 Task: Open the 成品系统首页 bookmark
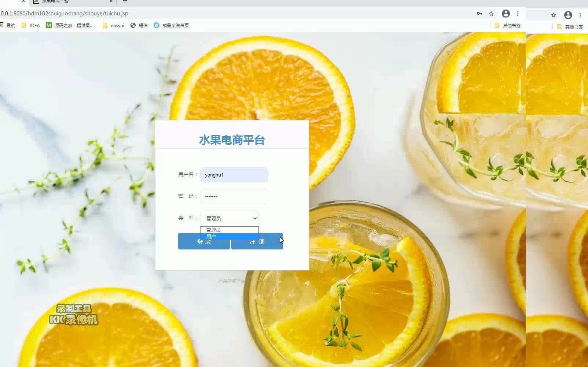point(171,25)
